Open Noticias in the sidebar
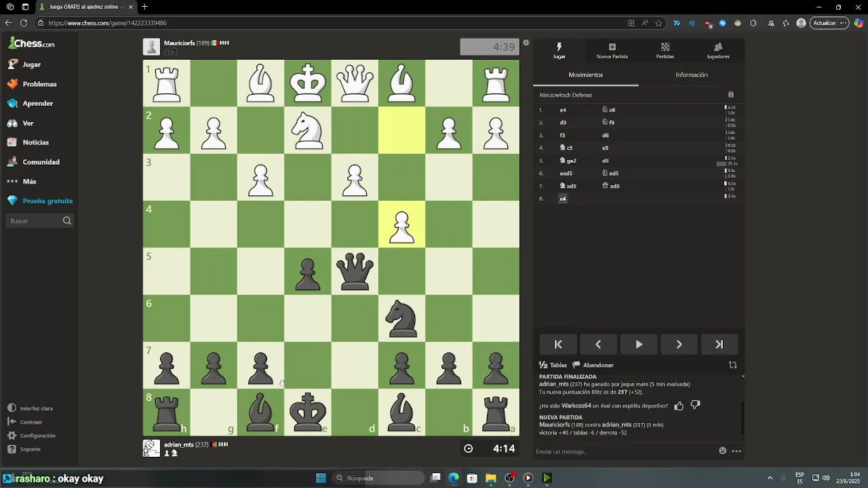The width and height of the screenshot is (868, 488). [35, 142]
